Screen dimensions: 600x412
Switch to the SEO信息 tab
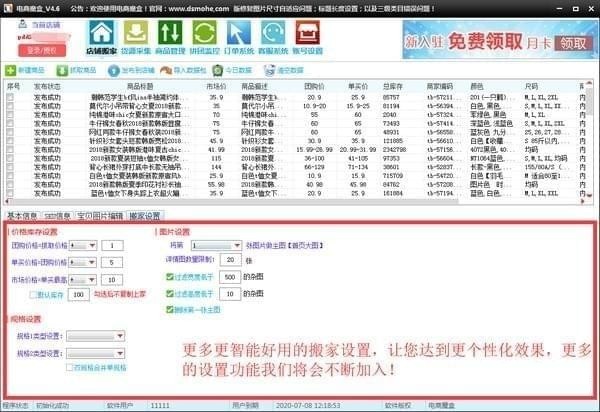[x=57, y=216]
